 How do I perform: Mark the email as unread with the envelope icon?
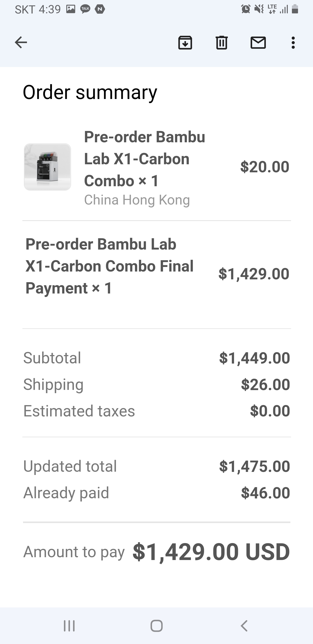tap(258, 42)
